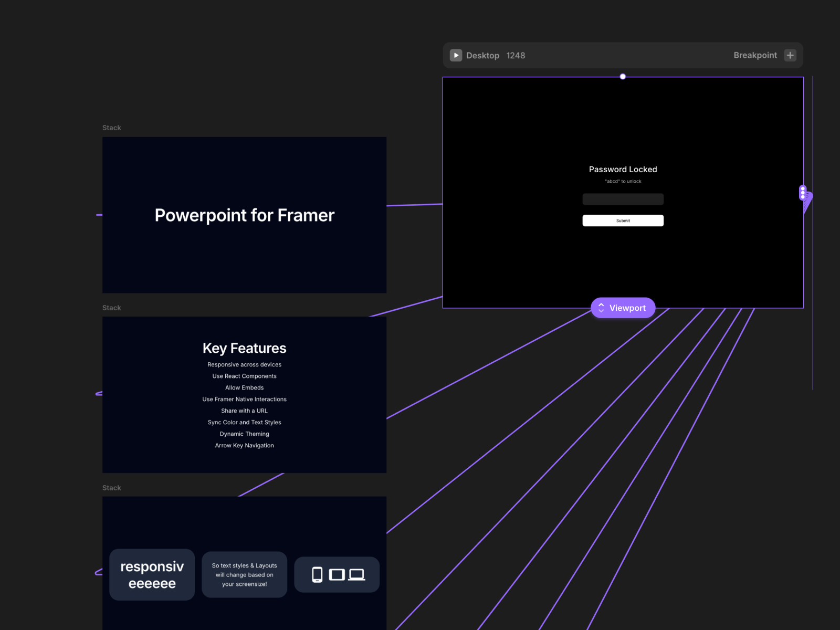Viewport: 840px width, 630px height.
Task: Click the phone device icon
Action: [317, 574]
